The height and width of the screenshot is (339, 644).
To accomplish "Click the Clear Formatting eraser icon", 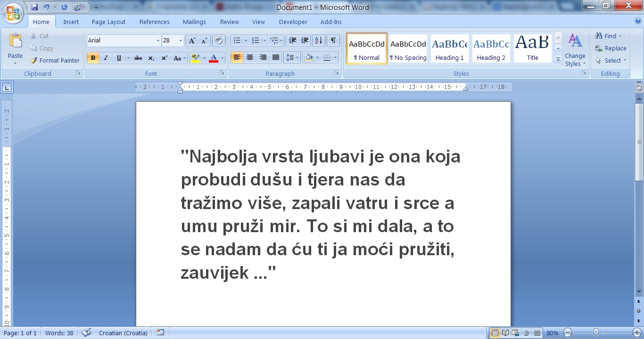I will pos(218,40).
